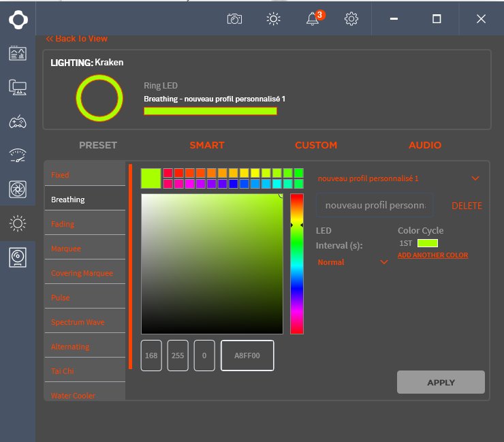Delete the custom profile with DELETE
Screen dimensions: 504x442
point(467,206)
